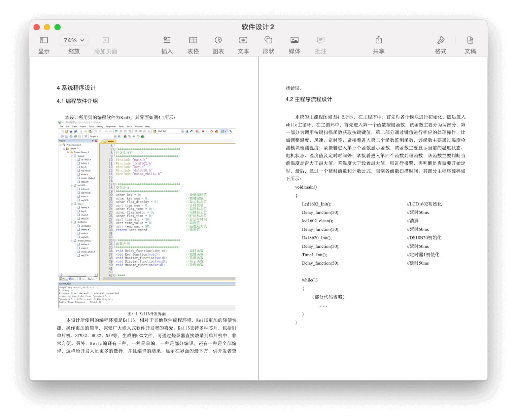Click the window title 软件设计2
The width and height of the screenshot is (517, 420).
pos(258,27)
